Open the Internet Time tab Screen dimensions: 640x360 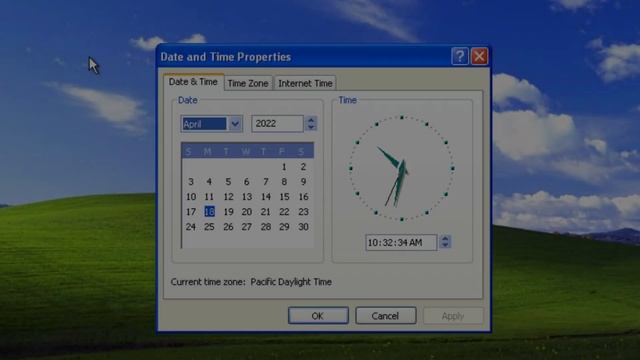pos(305,83)
